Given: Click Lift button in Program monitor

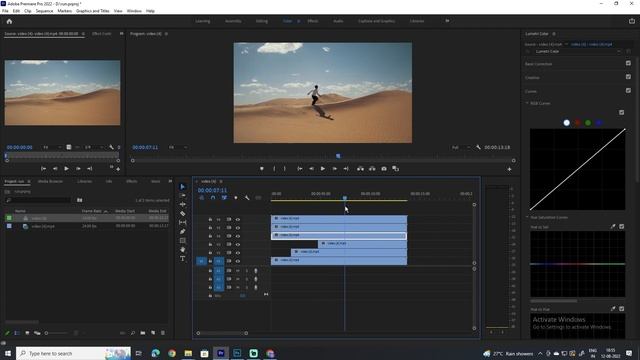Looking at the screenshot, I should 360,169.
